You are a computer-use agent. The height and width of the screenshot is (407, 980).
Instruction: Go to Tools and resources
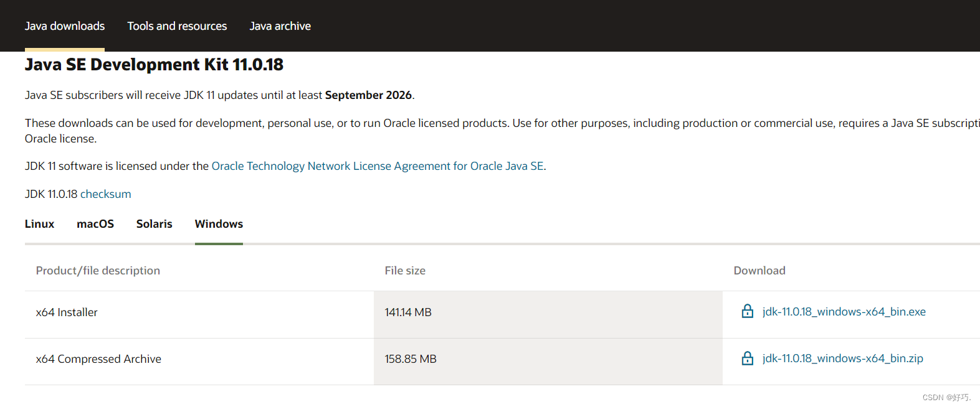coord(177,26)
